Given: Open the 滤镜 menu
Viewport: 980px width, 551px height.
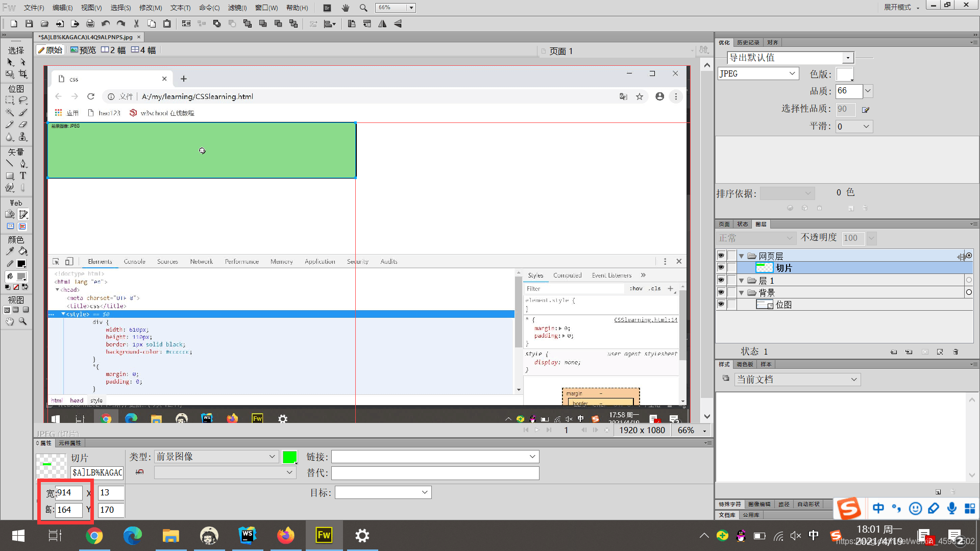Looking at the screenshot, I should [x=237, y=8].
